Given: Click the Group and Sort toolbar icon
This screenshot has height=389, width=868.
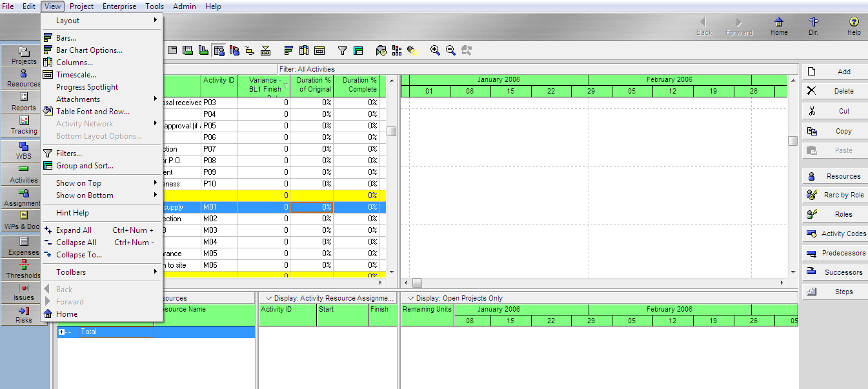Looking at the screenshot, I should (x=358, y=50).
